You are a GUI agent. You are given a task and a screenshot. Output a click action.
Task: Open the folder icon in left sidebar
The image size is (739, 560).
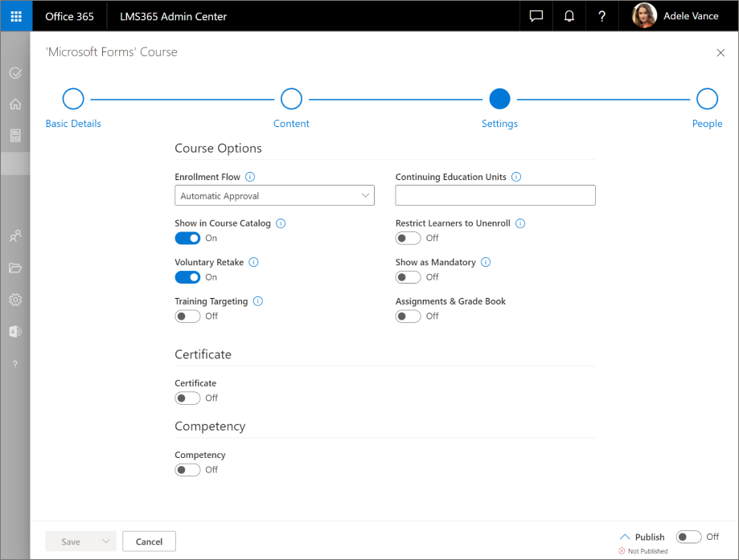coord(15,268)
